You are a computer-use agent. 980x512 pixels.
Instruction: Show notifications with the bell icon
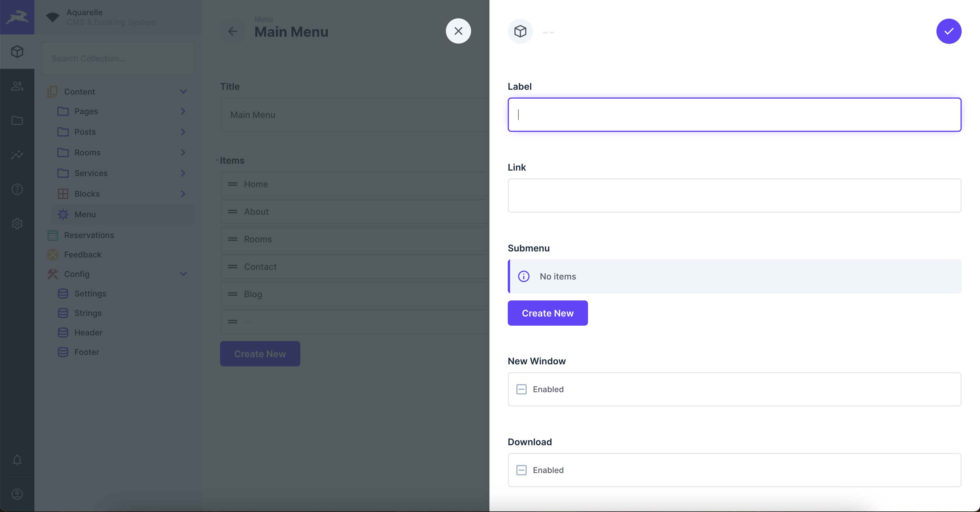pyautogui.click(x=17, y=460)
